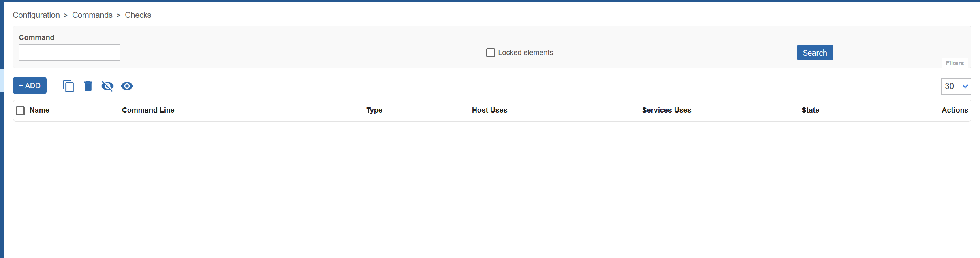Click the Search button
Screen dimensions: 980x258
tap(815, 53)
